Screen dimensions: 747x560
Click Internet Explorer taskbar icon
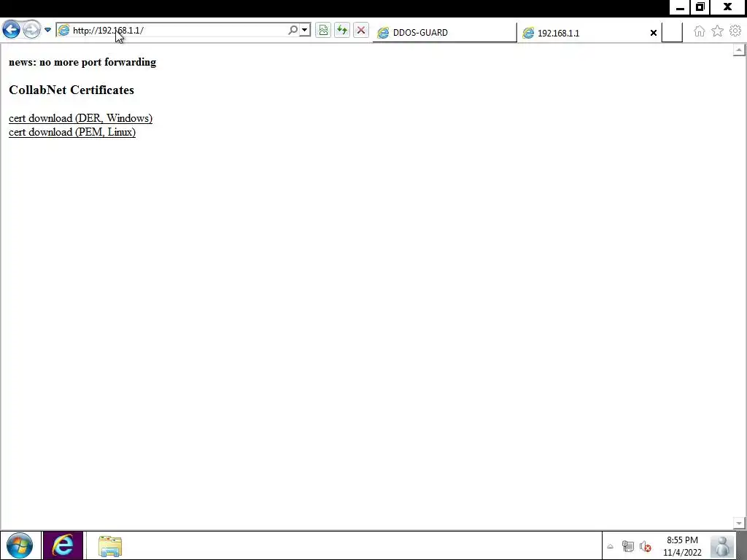point(63,545)
